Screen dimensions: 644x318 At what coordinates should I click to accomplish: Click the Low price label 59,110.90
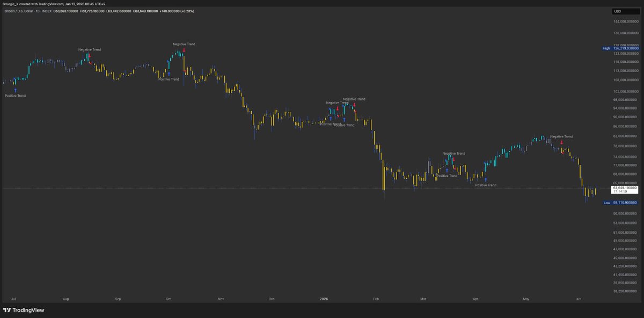621,203
